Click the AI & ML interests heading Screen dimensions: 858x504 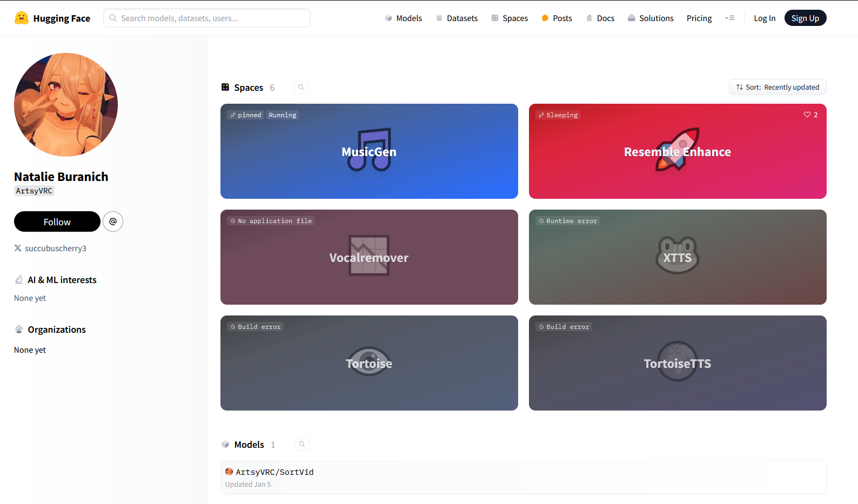click(x=62, y=280)
